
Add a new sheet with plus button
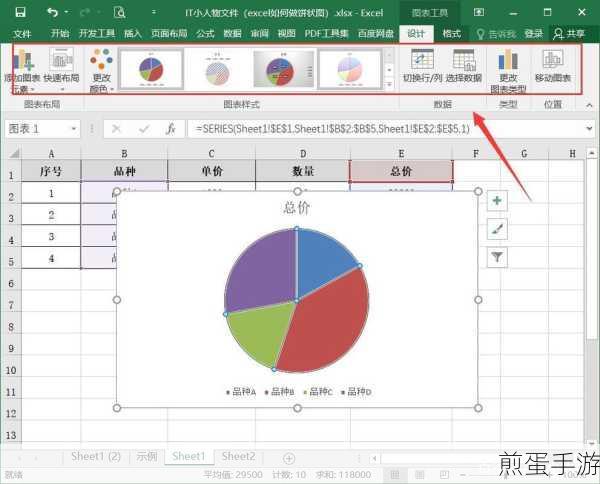click(x=289, y=458)
